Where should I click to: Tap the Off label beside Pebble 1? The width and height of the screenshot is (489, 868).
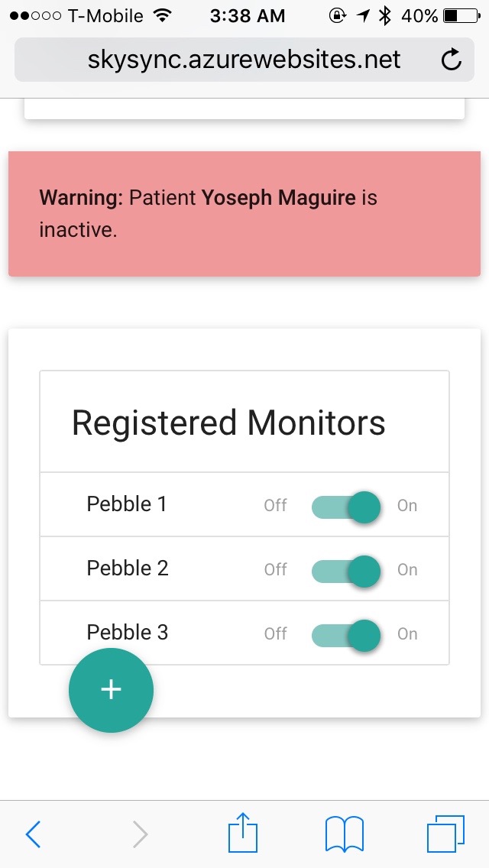(275, 506)
